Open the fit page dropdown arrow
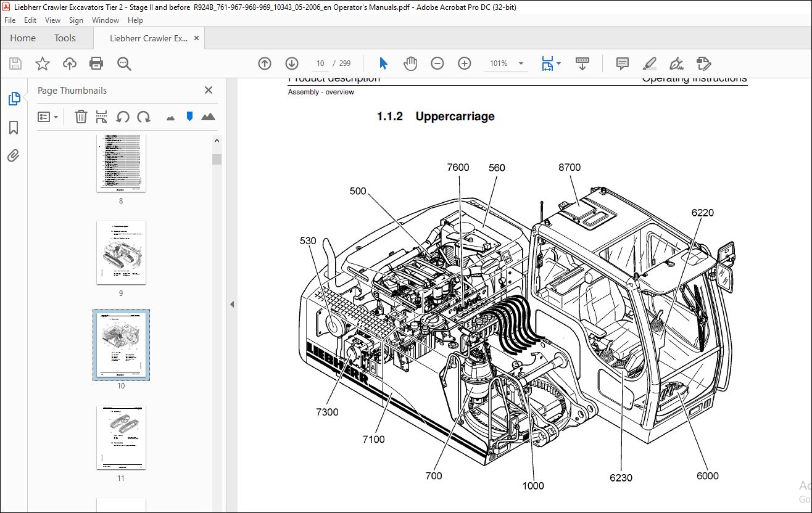The image size is (812, 513). [559, 63]
